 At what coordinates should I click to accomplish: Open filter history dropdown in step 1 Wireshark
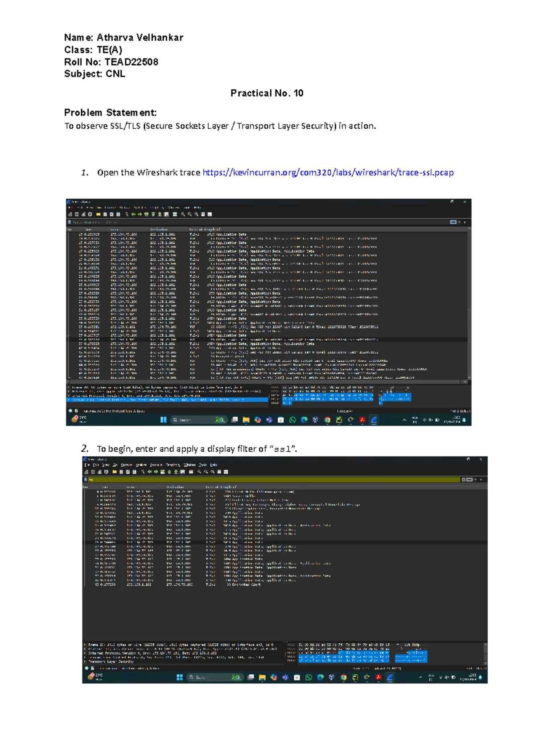point(460,222)
